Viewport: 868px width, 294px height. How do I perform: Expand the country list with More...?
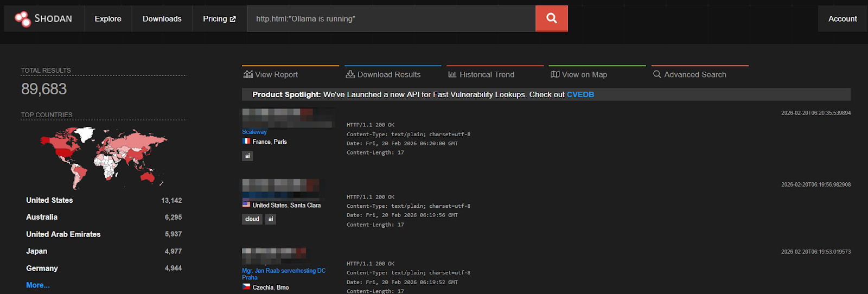[x=38, y=285]
